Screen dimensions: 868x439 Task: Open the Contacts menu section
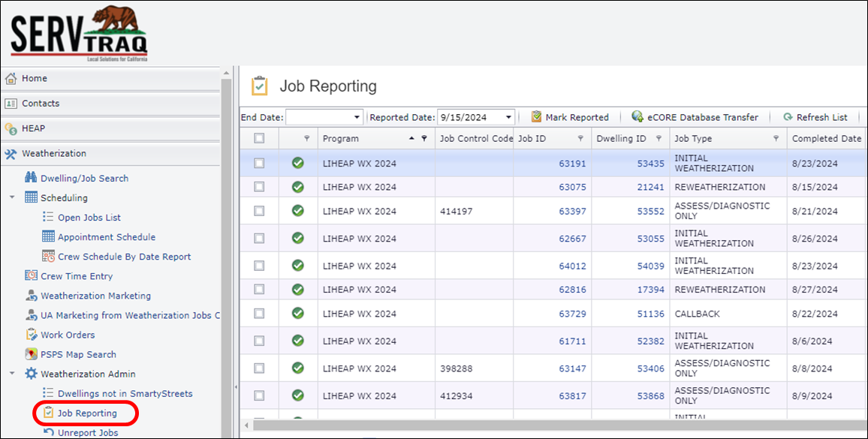pos(110,104)
